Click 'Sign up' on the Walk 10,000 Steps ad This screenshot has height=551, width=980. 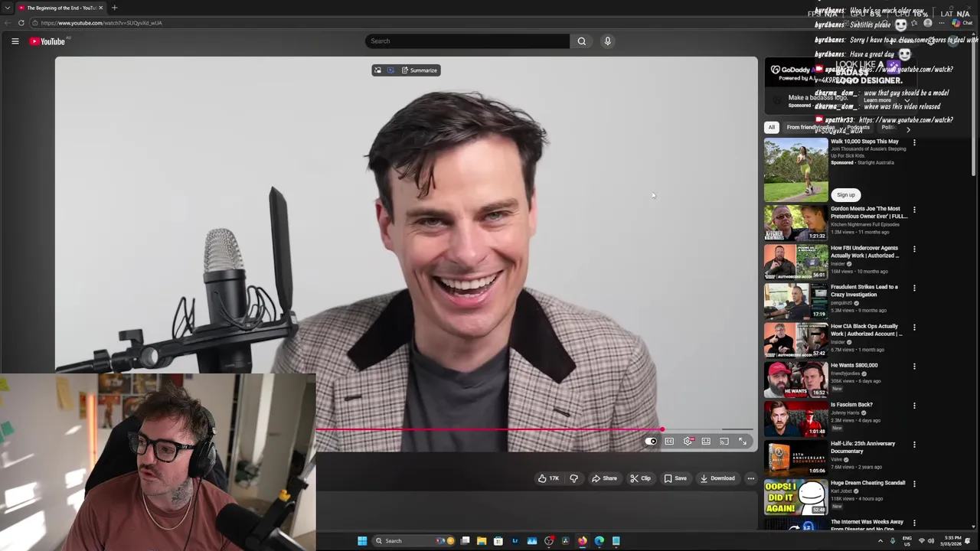coord(846,195)
